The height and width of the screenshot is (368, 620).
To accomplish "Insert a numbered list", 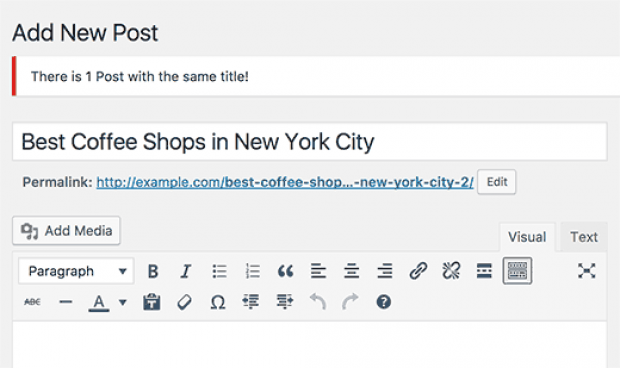I will tap(252, 271).
